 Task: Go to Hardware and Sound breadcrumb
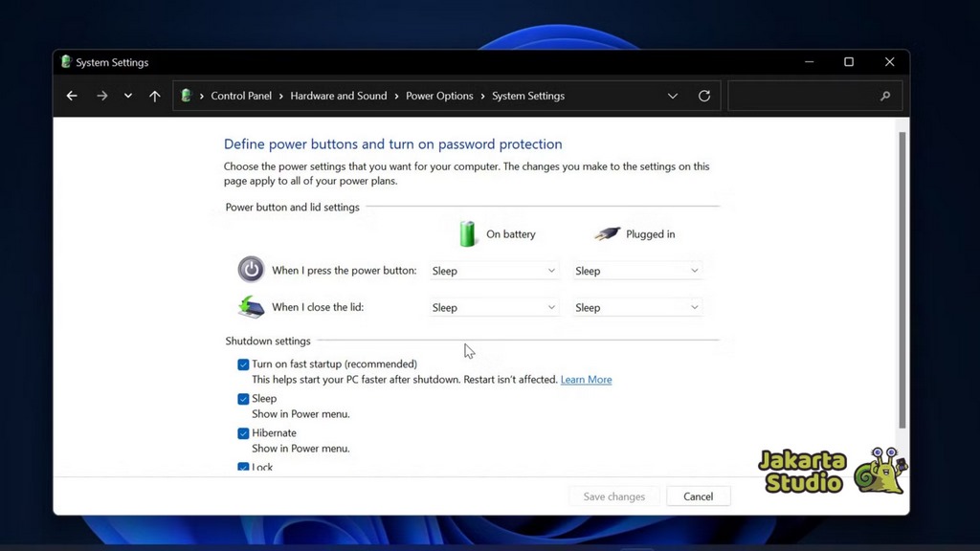pyautogui.click(x=339, y=96)
